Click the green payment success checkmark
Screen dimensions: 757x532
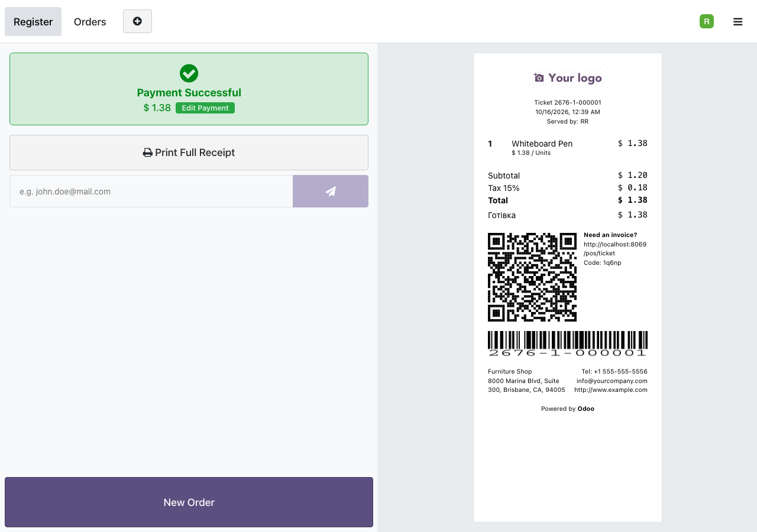click(189, 73)
